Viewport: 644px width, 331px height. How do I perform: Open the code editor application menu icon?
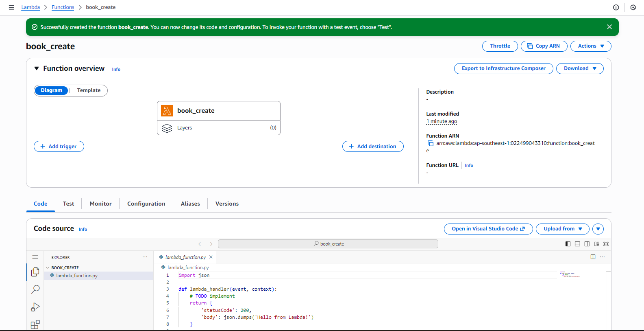[x=35, y=257]
